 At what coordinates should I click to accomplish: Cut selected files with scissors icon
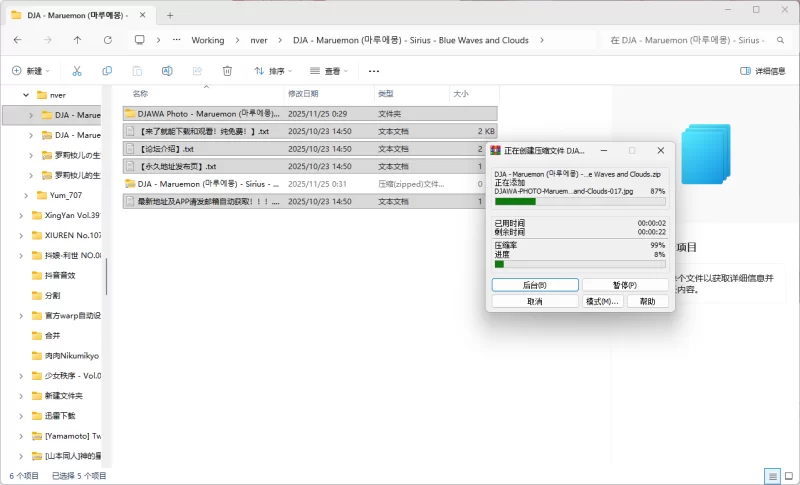click(x=77, y=71)
